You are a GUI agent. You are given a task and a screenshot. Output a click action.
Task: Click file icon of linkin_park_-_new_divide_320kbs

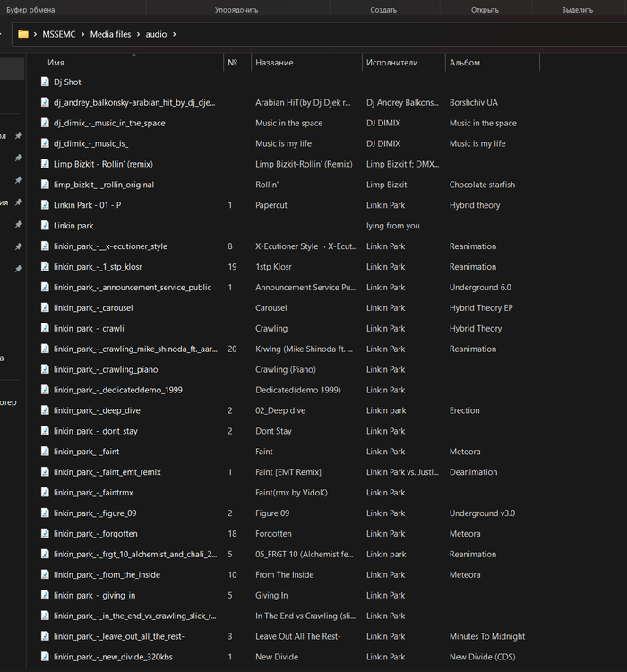pos(45,657)
